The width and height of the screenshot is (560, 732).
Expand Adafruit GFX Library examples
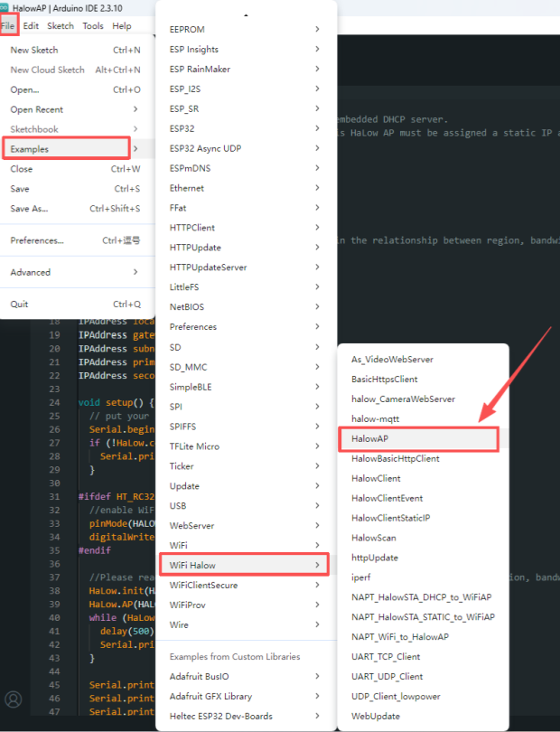(x=246, y=696)
